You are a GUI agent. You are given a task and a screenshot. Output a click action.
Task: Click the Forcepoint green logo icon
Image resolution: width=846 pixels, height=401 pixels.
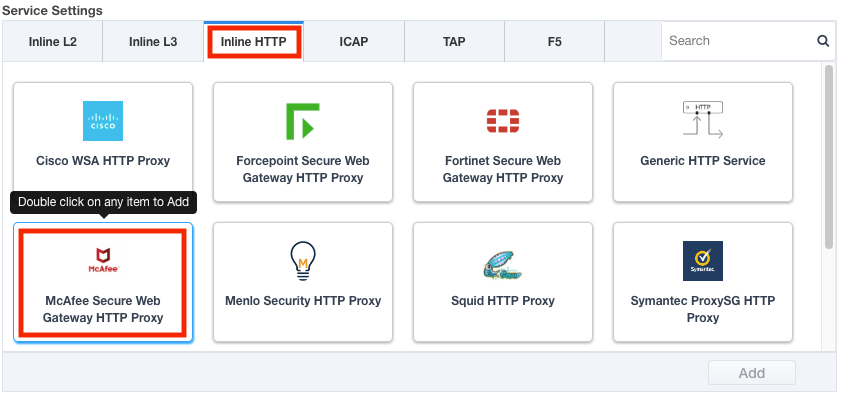point(302,121)
